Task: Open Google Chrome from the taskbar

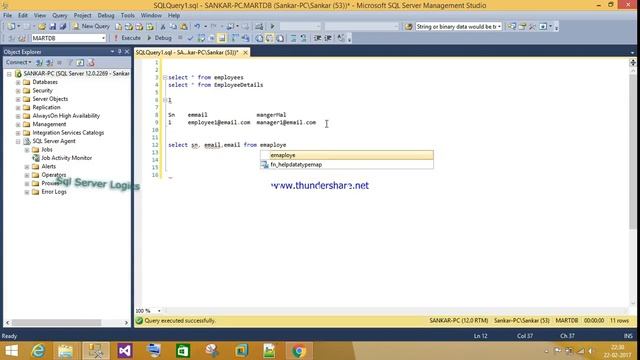Action: pyautogui.click(x=298, y=351)
